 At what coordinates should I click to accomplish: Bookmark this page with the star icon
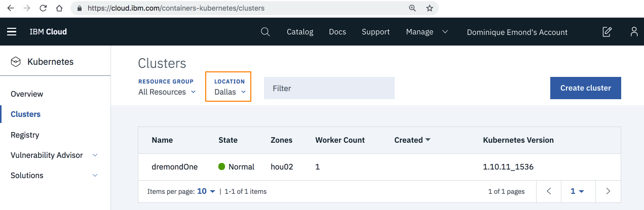click(430, 8)
